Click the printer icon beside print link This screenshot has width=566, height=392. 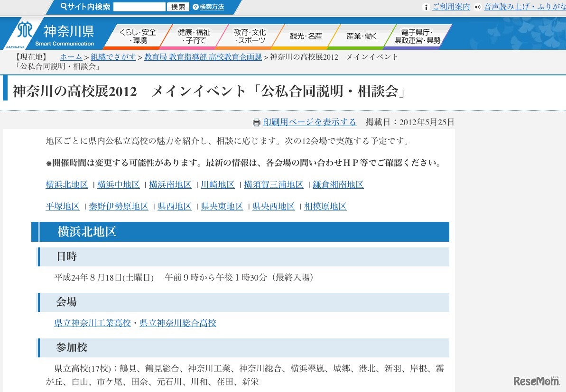(x=256, y=123)
